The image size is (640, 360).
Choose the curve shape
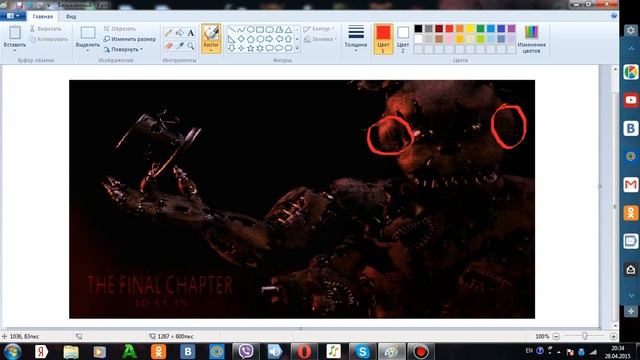click(x=241, y=30)
